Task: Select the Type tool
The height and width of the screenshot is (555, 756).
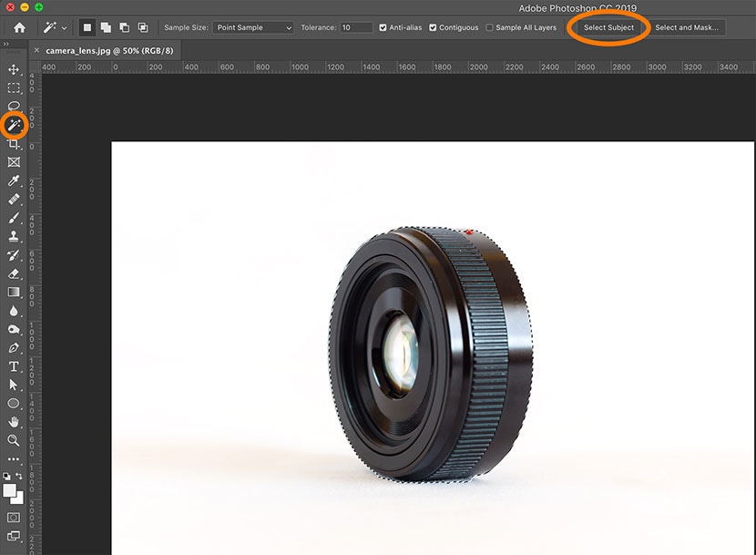Action: tap(14, 366)
